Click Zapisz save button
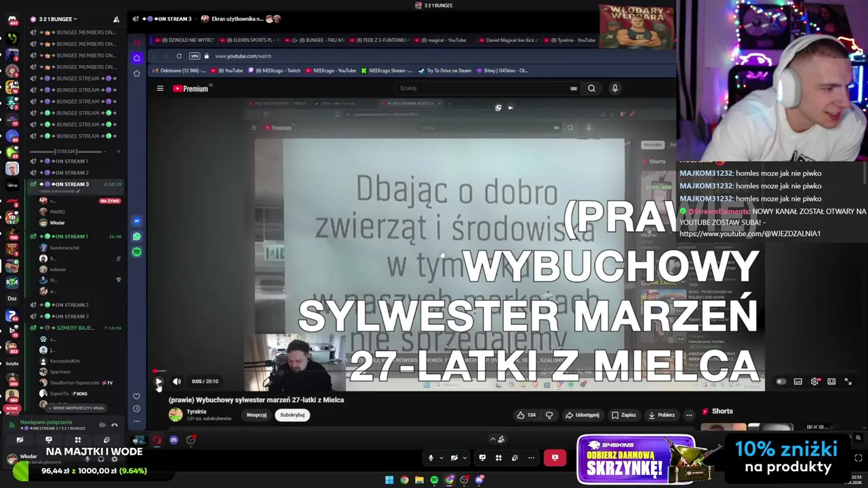 pos(623,415)
